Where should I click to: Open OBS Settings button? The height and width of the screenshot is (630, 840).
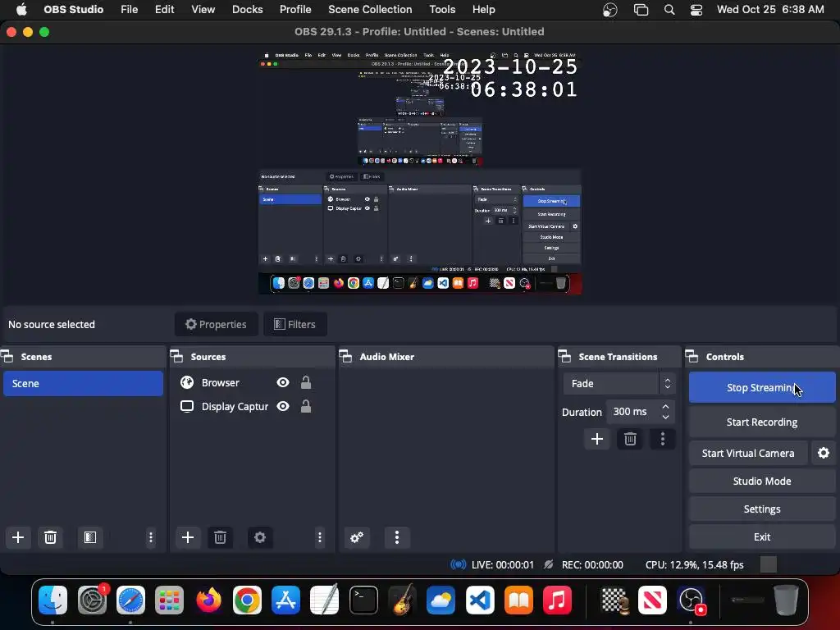coord(762,509)
